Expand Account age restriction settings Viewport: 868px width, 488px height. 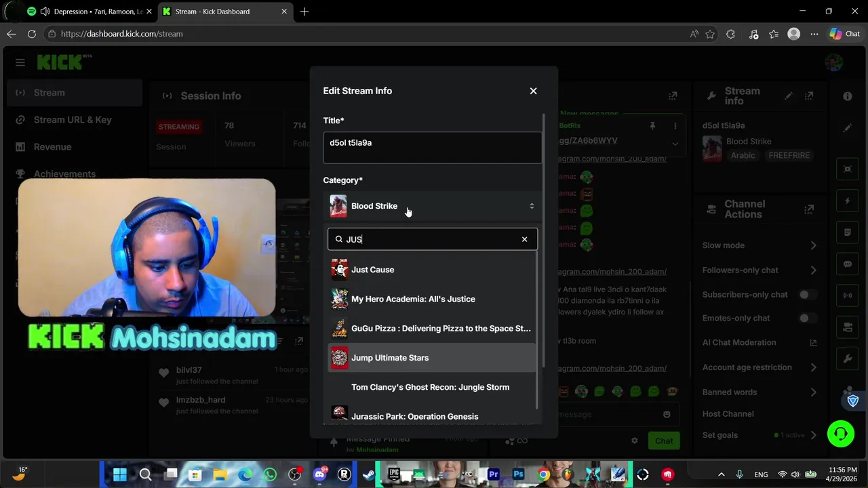coord(759,367)
